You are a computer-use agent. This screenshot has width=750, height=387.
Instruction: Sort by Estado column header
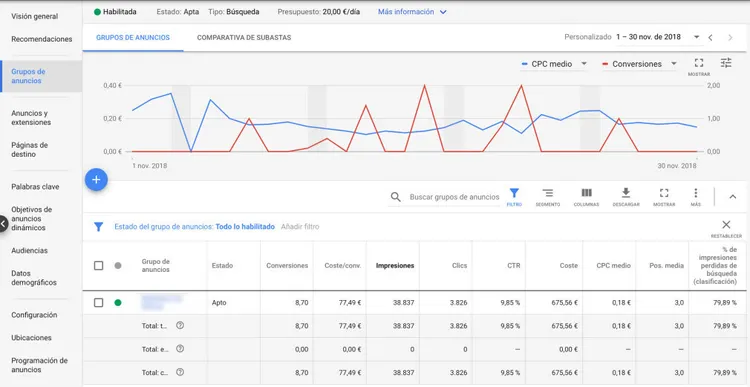point(222,265)
